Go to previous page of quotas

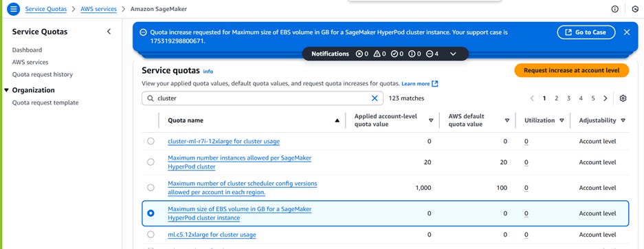[532, 98]
